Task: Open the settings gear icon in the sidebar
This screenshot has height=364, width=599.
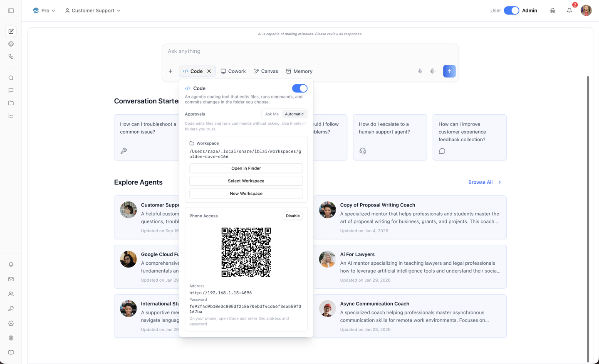Action: click(11, 338)
